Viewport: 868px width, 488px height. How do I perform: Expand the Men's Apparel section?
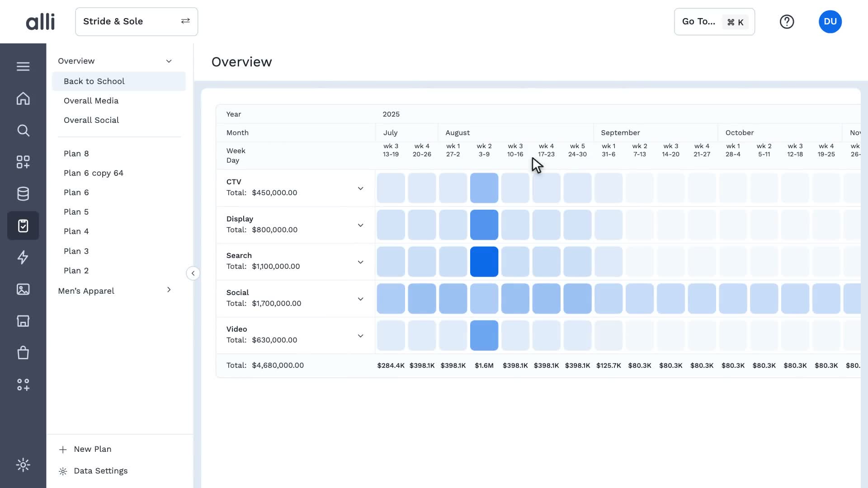[169, 290]
